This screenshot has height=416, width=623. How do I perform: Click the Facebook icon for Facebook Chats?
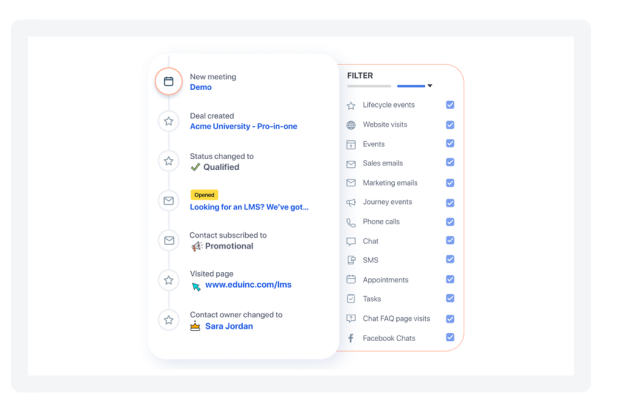351,338
